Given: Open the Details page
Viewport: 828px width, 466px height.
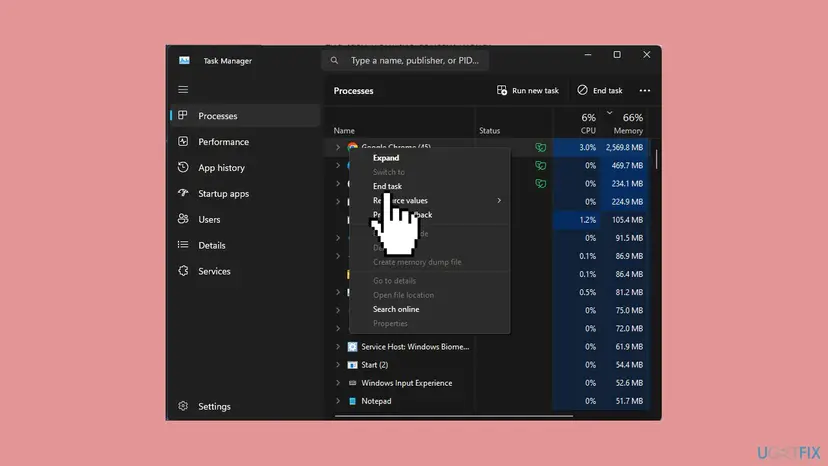Looking at the screenshot, I should (x=212, y=245).
